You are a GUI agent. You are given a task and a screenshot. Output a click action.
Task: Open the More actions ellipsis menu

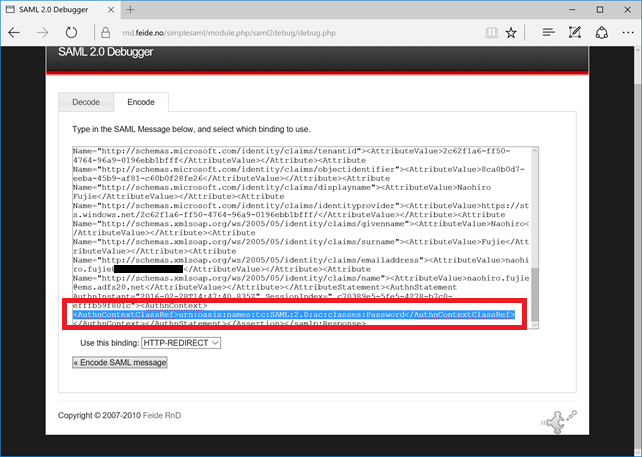click(628, 32)
